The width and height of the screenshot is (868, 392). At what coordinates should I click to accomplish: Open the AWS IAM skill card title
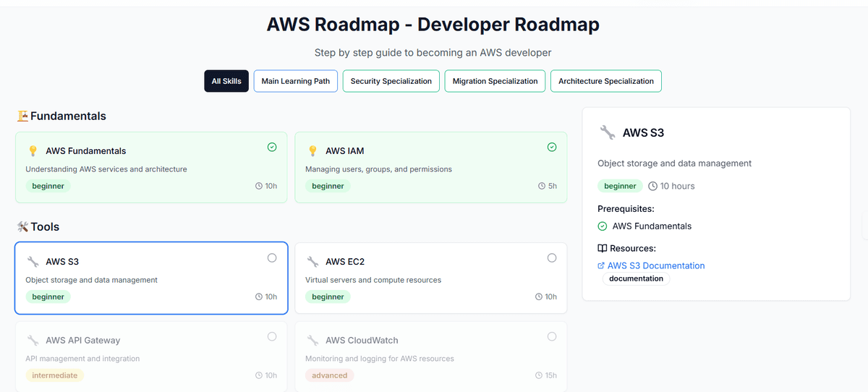tap(345, 151)
